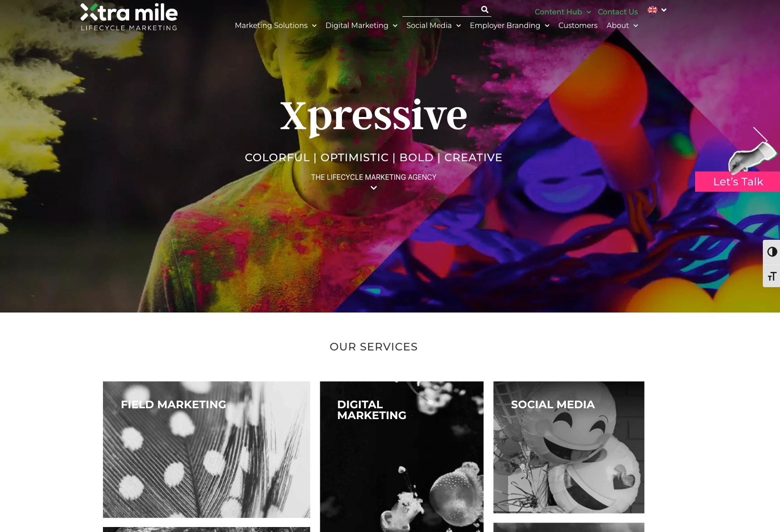Open the Content Hub link
The width and height of the screenshot is (780, 532).
(563, 12)
